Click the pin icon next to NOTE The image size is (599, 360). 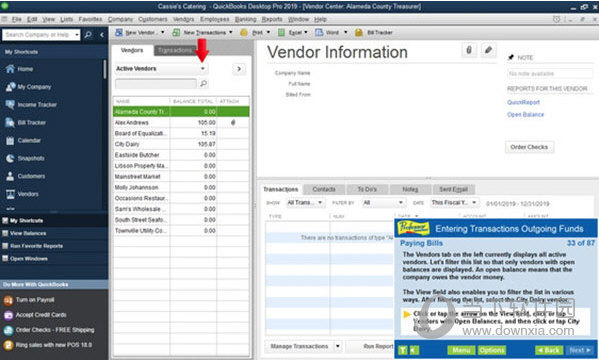pyautogui.click(x=511, y=57)
